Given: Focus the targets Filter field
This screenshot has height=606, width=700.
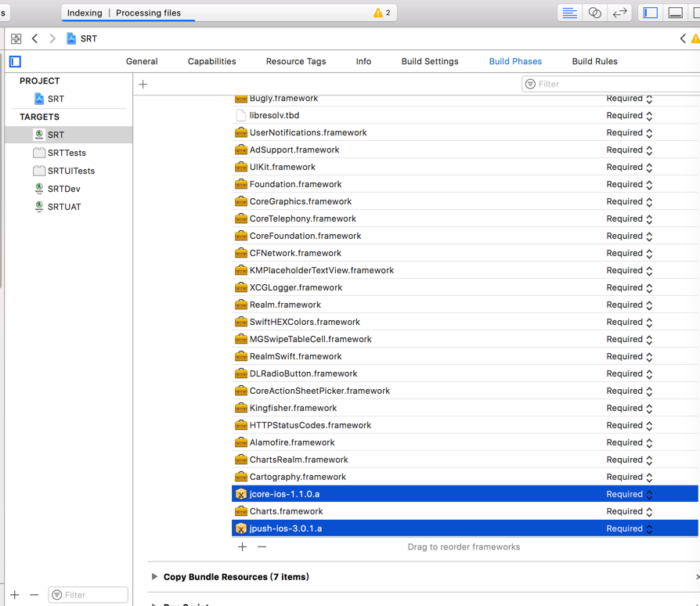Looking at the screenshot, I should click(88, 595).
